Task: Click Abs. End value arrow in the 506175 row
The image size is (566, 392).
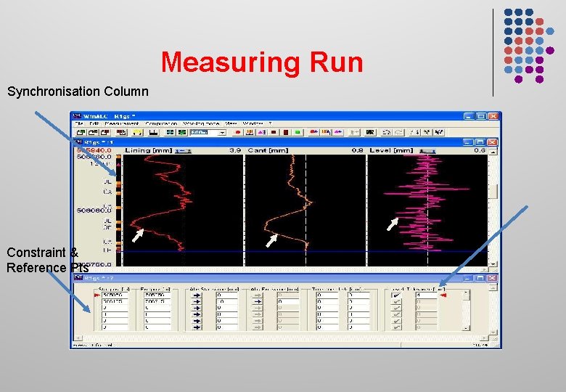Action: pos(258,301)
